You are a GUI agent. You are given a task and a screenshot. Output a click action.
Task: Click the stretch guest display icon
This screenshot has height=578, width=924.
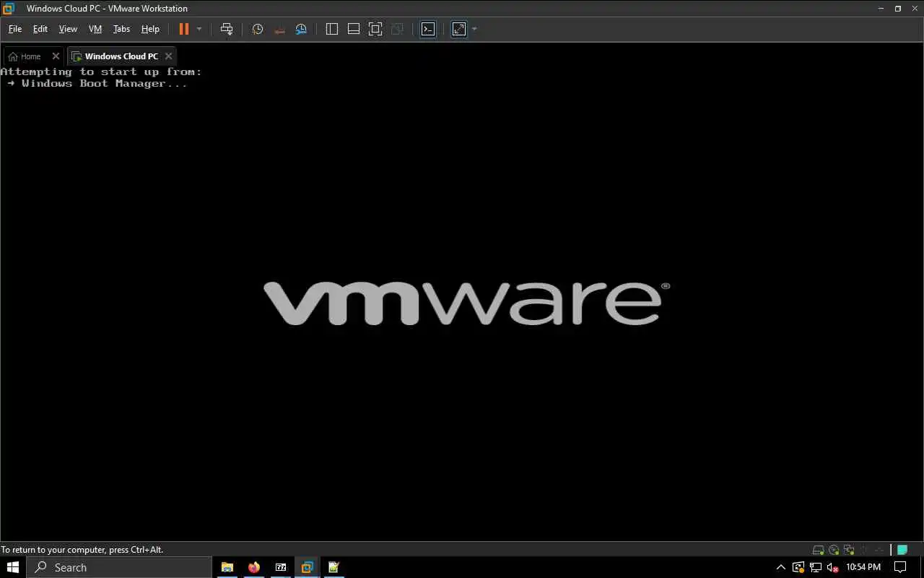point(459,29)
